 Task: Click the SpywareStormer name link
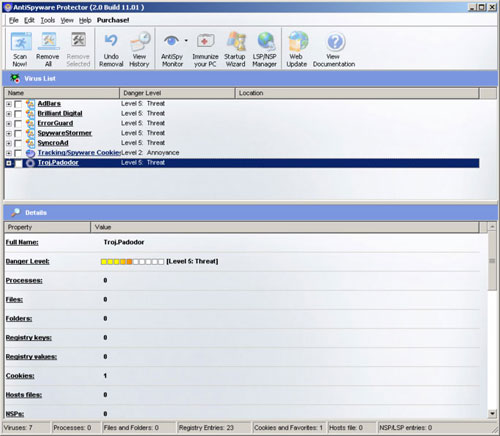tap(65, 133)
